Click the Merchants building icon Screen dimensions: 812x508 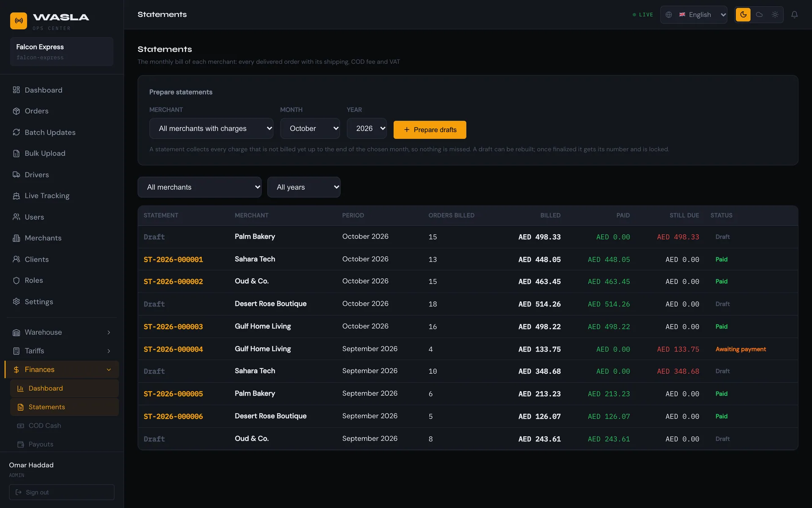tap(16, 238)
